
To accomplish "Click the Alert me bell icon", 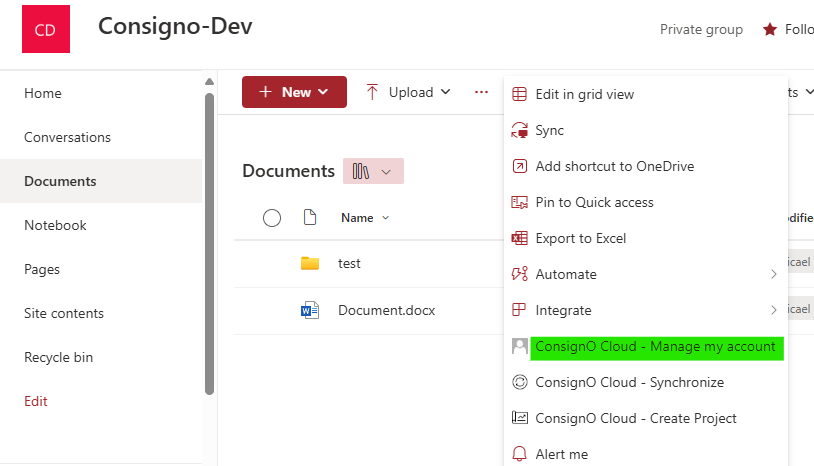I will [519, 454].
